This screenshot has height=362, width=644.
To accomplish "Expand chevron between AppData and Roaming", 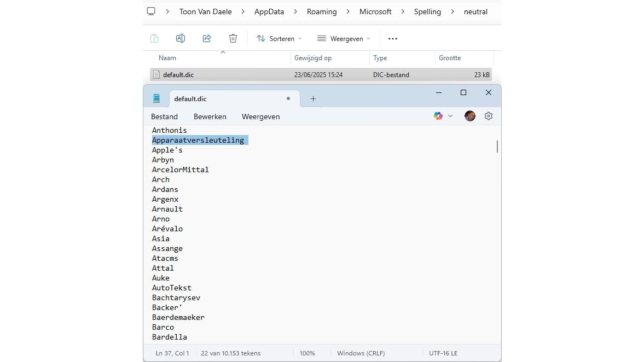I will (x=295, y=11).
